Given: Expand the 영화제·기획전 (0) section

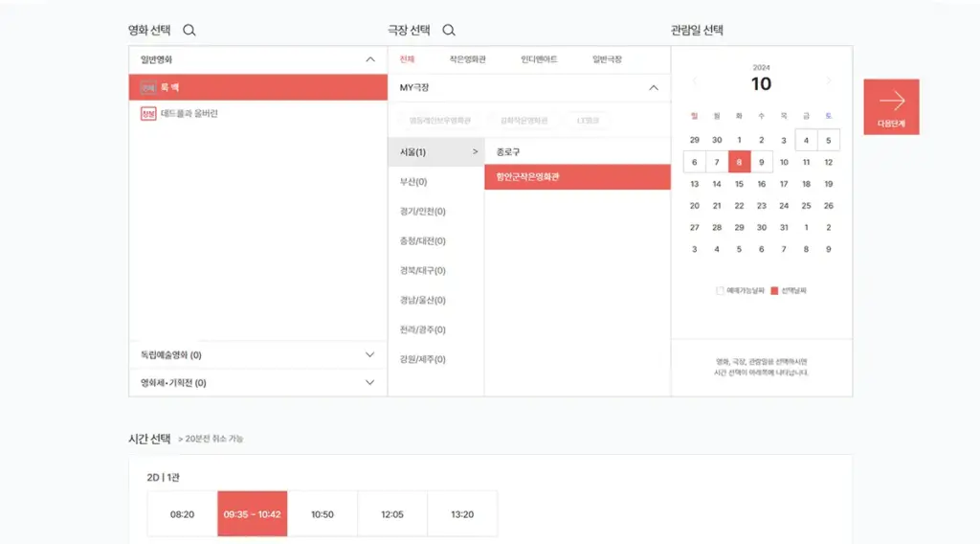Looking at the screenshot, I should [x=370, y=383].
